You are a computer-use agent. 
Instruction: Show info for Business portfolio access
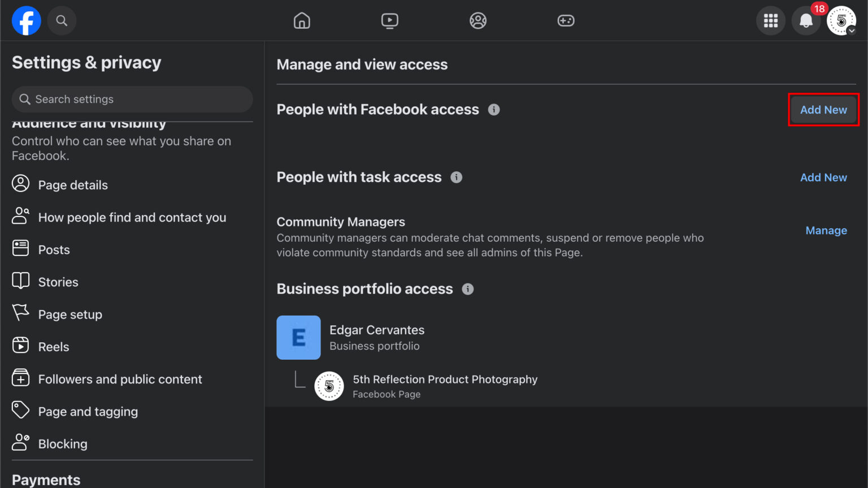467,289
